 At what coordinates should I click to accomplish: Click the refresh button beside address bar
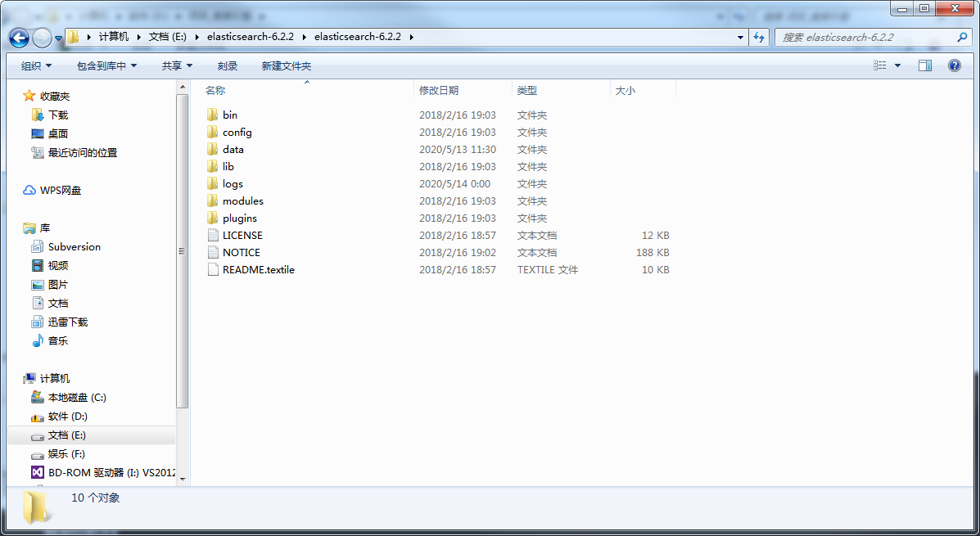pos(760,37)
